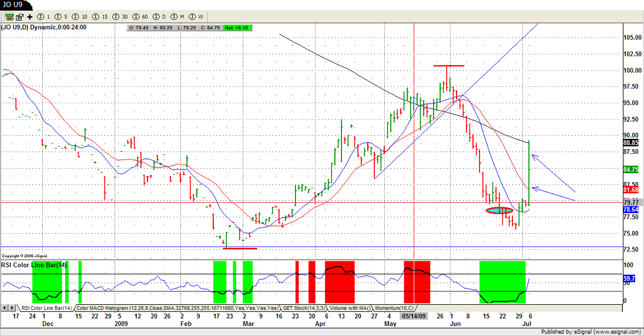Switch to 5-minute interval
The image size is (644, 336).
click(61, 16)
